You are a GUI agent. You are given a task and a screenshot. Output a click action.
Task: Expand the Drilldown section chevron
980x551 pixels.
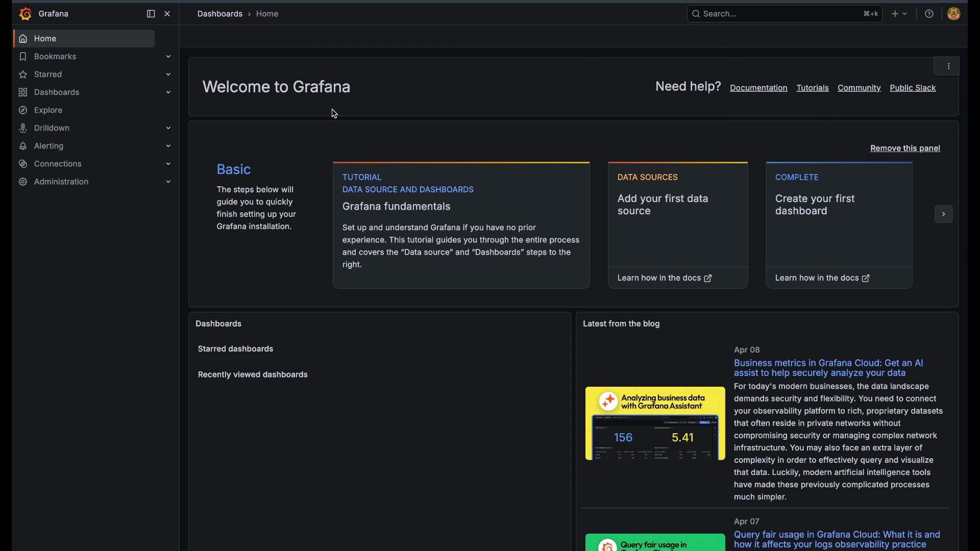click(x=169, y=129)
